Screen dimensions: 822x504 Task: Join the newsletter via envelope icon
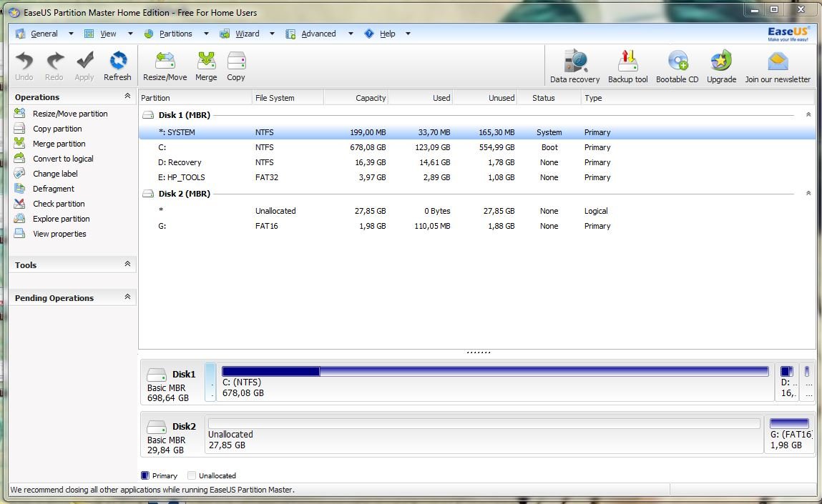point(778,61)
